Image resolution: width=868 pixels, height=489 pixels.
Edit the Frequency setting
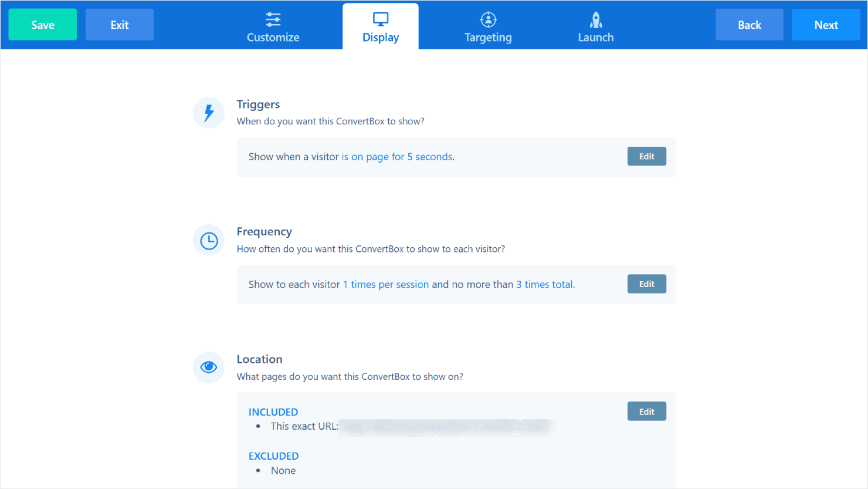pyautogui.click(x=646, y=284)
